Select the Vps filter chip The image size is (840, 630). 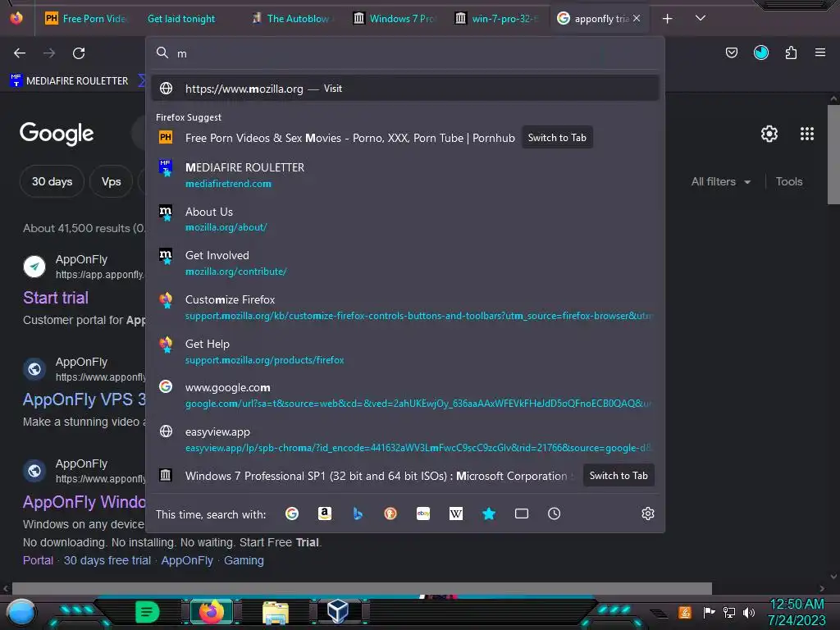112,181
